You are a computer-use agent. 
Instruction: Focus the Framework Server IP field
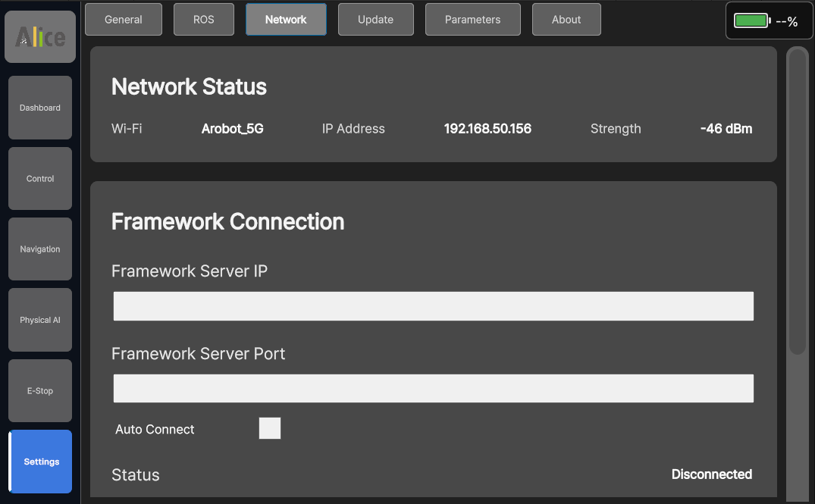(434, 306)
